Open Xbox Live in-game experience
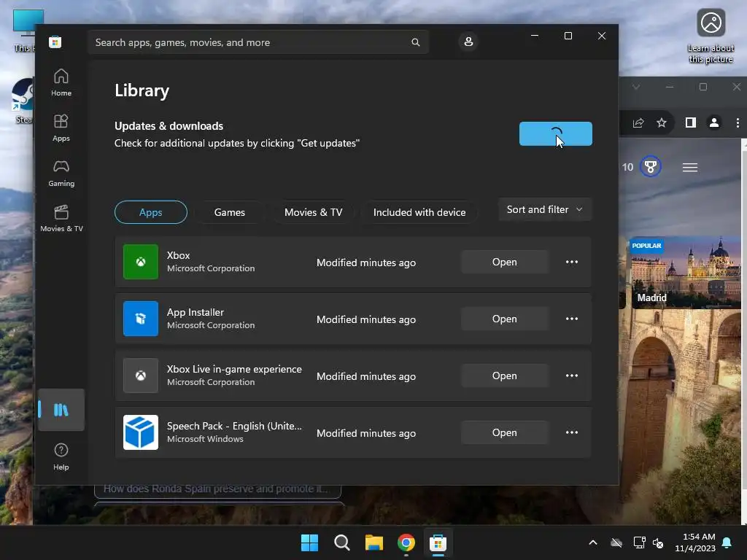 [505, 376]
